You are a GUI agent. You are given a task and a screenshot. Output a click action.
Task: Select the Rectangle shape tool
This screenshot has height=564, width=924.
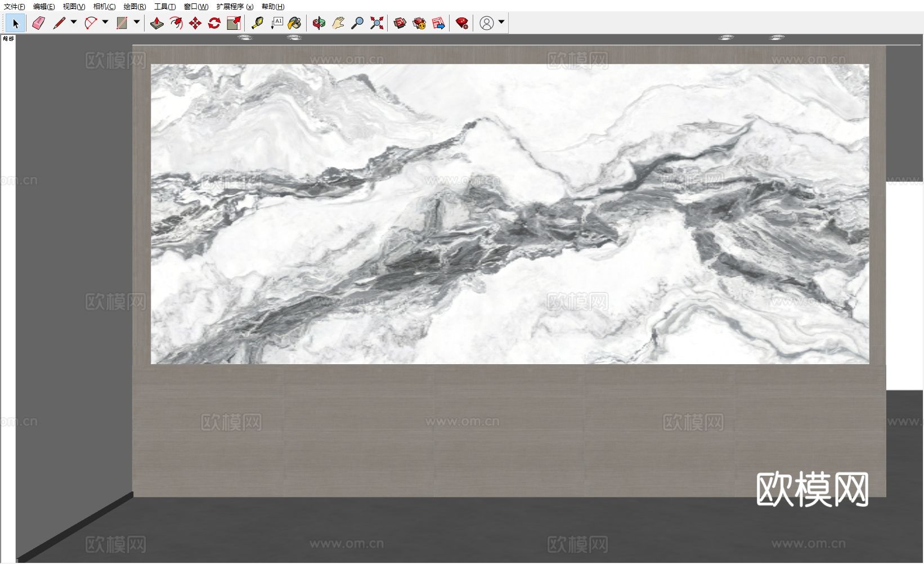(x=122, y=23)
